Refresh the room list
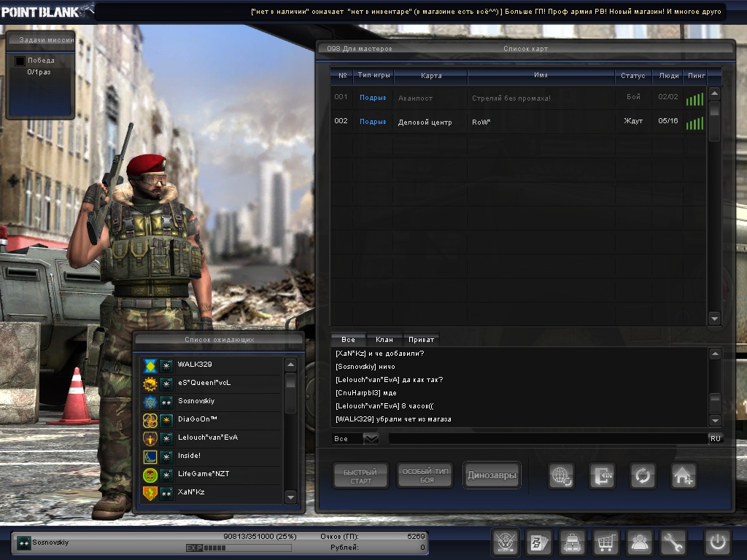This screenshot has height=560, width=747. [x=643, y=476]
